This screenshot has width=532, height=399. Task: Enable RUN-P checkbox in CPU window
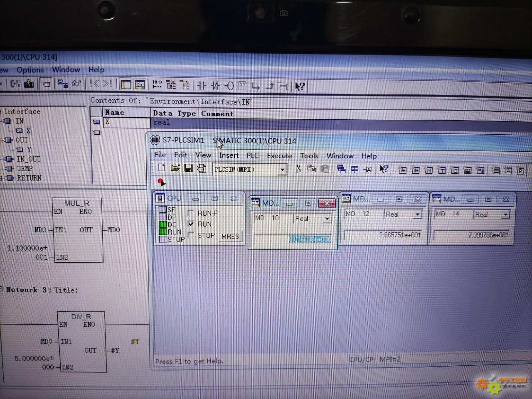pos(191,213)
